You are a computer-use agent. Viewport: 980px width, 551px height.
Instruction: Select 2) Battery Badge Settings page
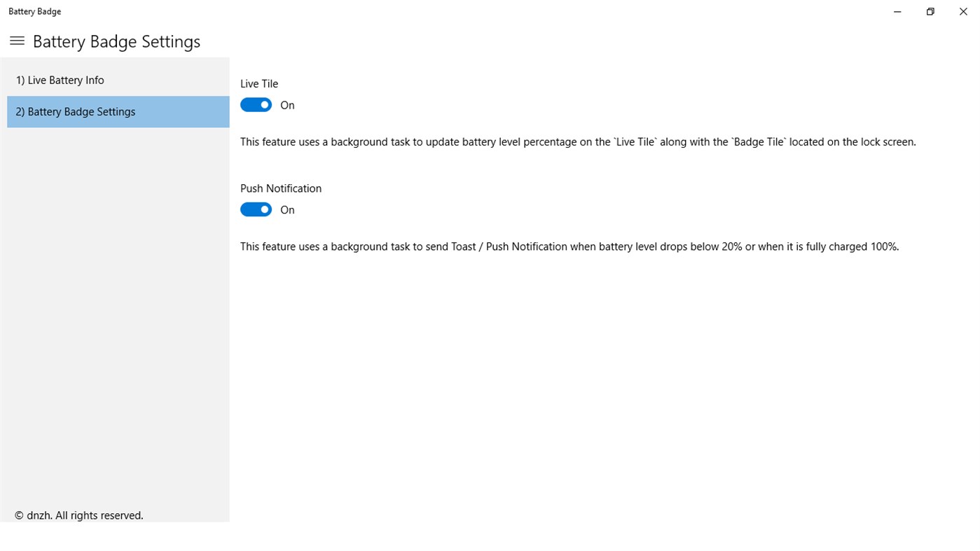pos(75,111)
